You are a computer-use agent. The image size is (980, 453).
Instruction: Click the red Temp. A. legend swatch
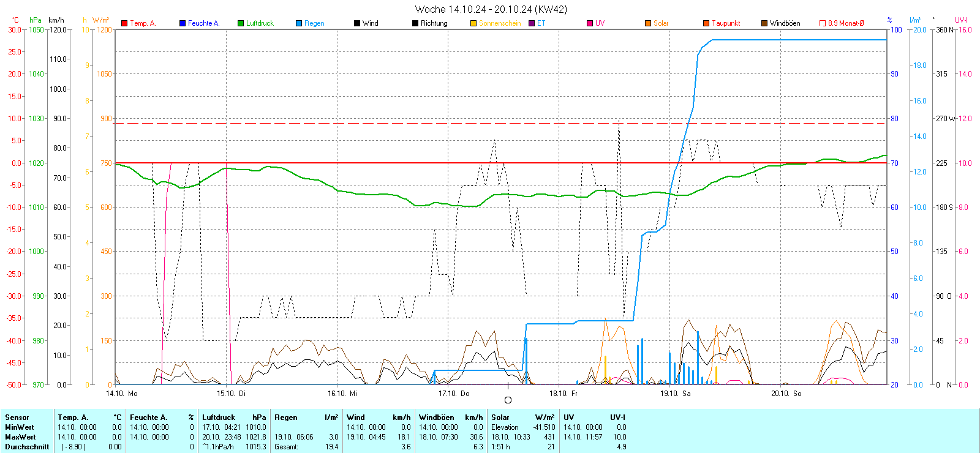[124, 23]
